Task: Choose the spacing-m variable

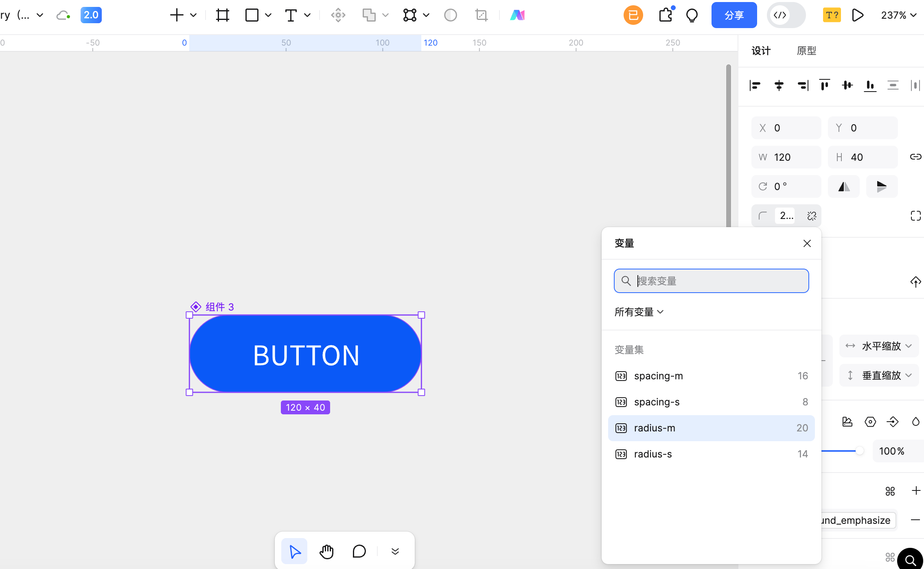Action: (x=711, y=376)
